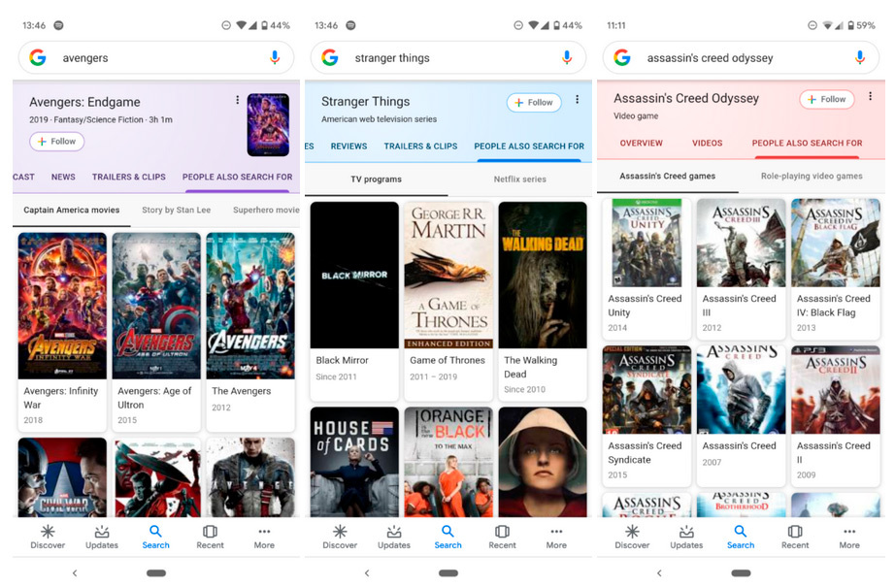Edit the avengers search query field
This screenshot has height=588, width=895.
(x=156, y=57)
